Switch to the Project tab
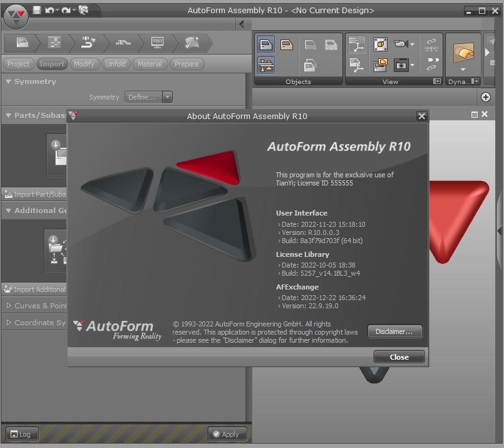This screenshot has height=448, width=504. [x=18, y=64]
